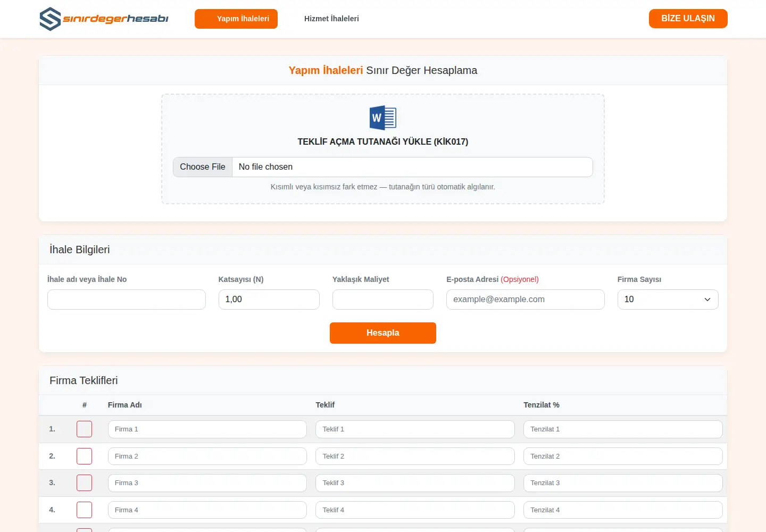Viewport: 766px width, 532px height.
Task: Click the Yaklaşık Maliyet input field
Action: coord(383,300)
